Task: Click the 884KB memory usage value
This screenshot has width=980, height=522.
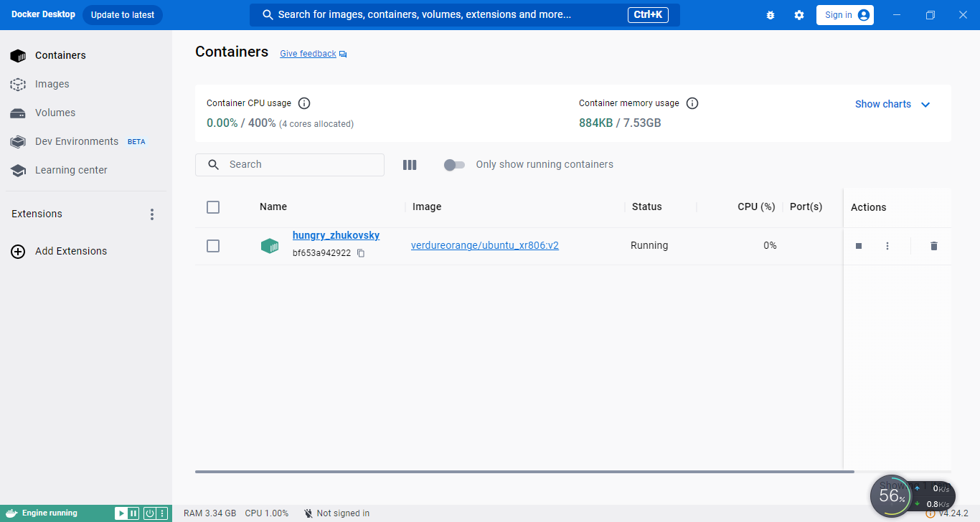Action: coord(595,123)
